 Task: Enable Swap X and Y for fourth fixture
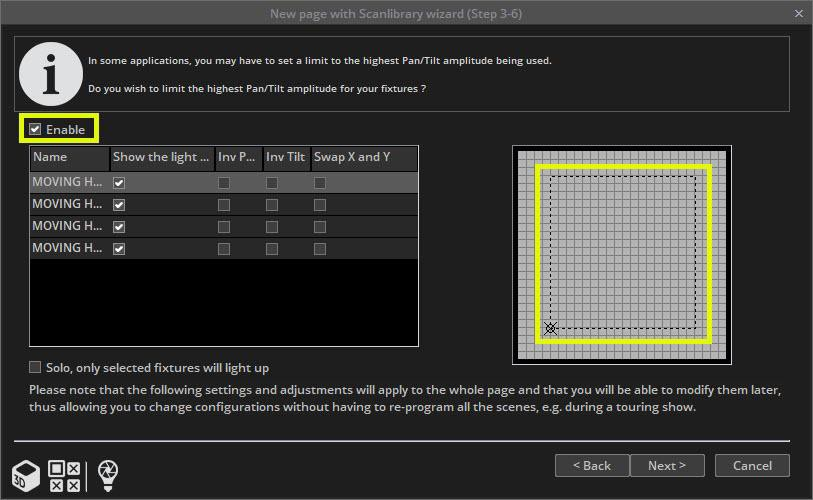[x=320, y=248]
